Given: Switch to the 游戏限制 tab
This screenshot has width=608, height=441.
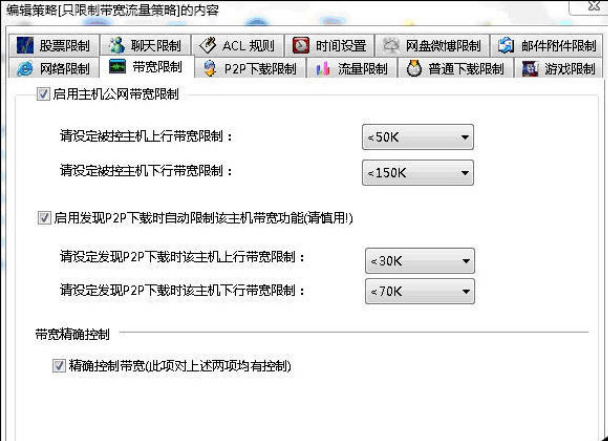Looking at the screenshot, I should 559,69.
